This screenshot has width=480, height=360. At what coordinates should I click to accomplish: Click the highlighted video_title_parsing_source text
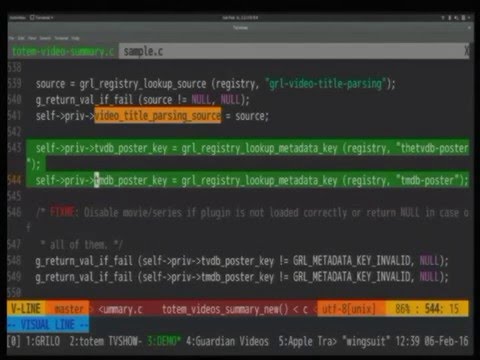157,115
